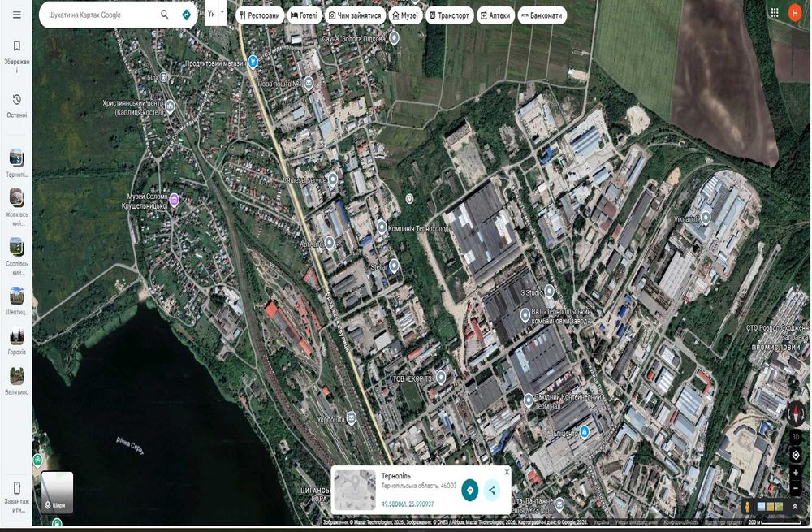Filter by Музеї
Screen dimensions: 812x532
coord(405,15)
